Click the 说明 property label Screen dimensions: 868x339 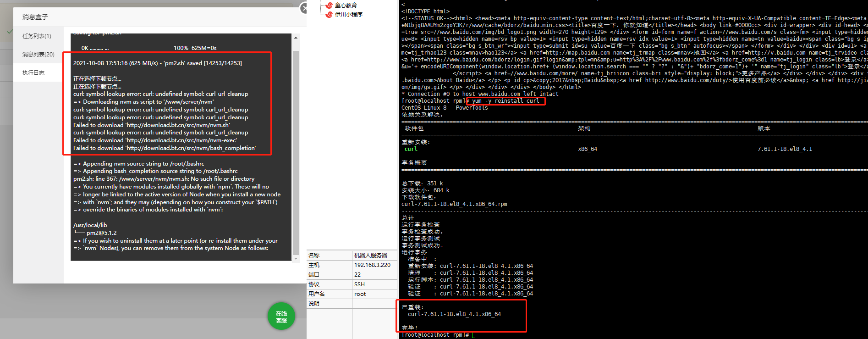[x=314, y=303]
